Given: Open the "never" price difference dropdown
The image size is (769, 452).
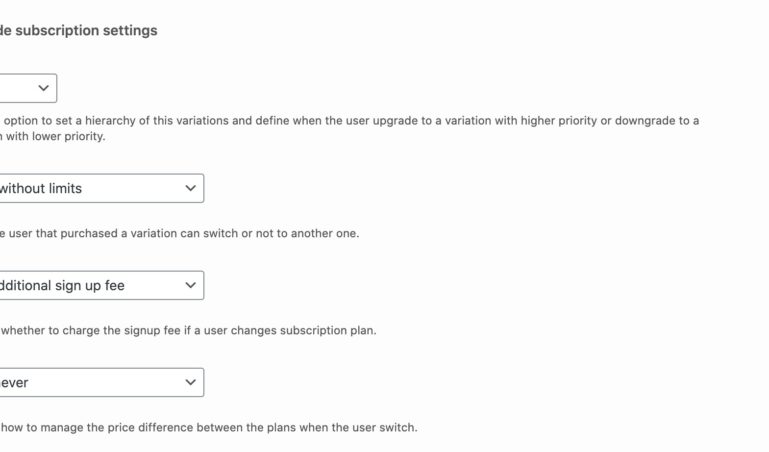Looking at the screenshot, I should click(x=100, y=382).
